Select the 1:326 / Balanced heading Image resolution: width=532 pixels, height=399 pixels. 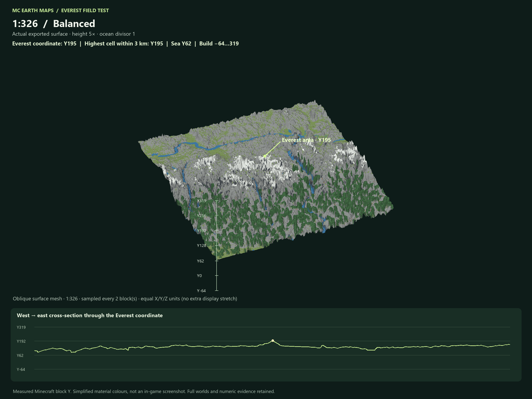[54, 23]
